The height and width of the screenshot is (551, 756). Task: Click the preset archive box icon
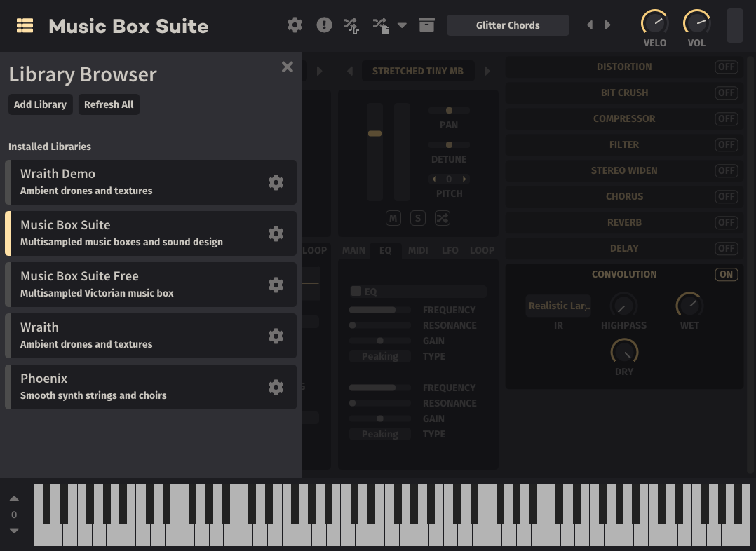426,25
